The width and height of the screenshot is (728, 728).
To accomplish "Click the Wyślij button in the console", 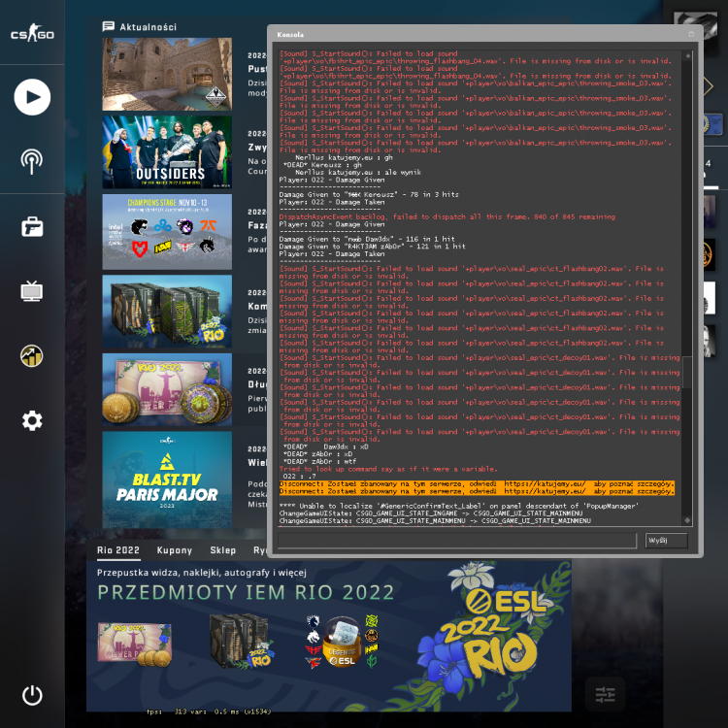I will (666, 541).
